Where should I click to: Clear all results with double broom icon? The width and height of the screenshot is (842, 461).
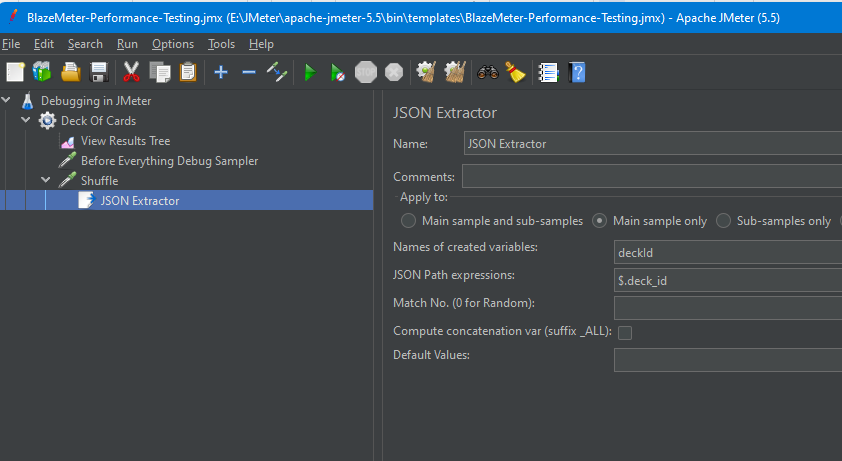point(454,72)
